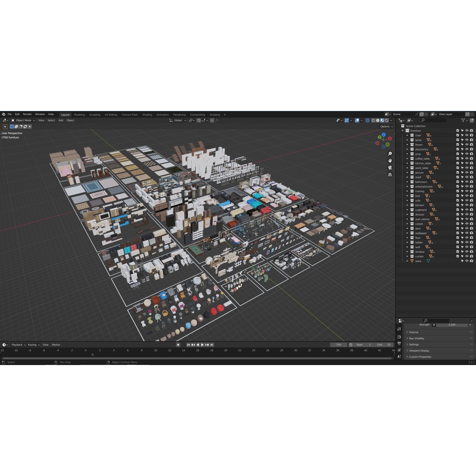
Task: Click the pan view hand icon
Action: pos(390,161)
